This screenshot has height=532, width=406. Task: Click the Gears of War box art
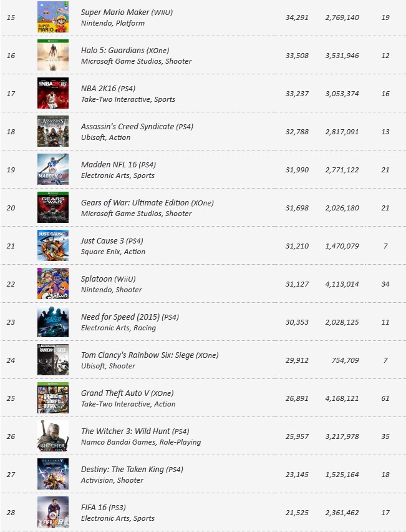(x=53, y=207)
